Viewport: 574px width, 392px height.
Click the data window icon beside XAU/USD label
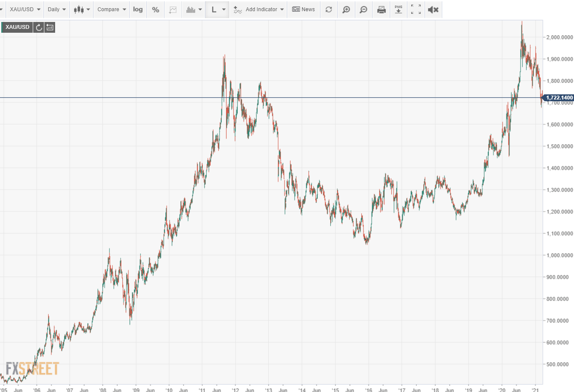[x=50, y=28]
